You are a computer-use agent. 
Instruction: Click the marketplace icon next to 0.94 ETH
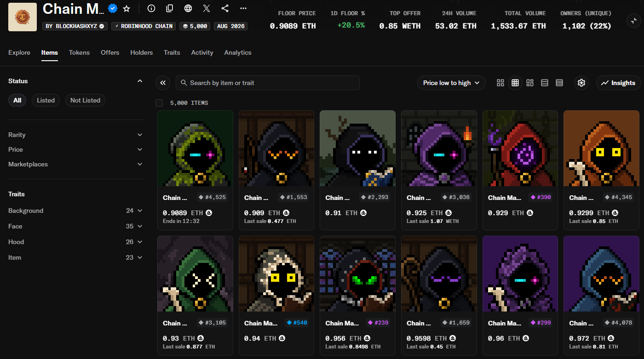click(282, 338)
